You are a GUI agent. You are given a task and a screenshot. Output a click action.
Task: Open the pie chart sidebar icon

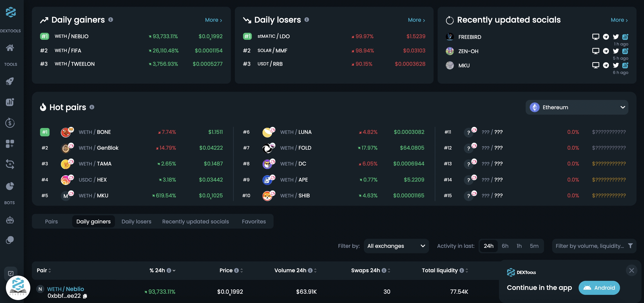click(10, 186)
